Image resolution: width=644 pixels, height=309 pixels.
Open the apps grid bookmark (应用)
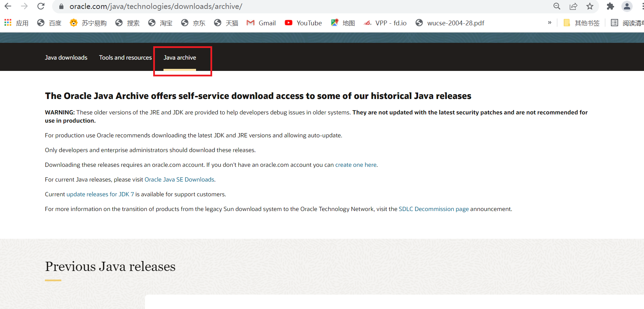pos(16,23)
